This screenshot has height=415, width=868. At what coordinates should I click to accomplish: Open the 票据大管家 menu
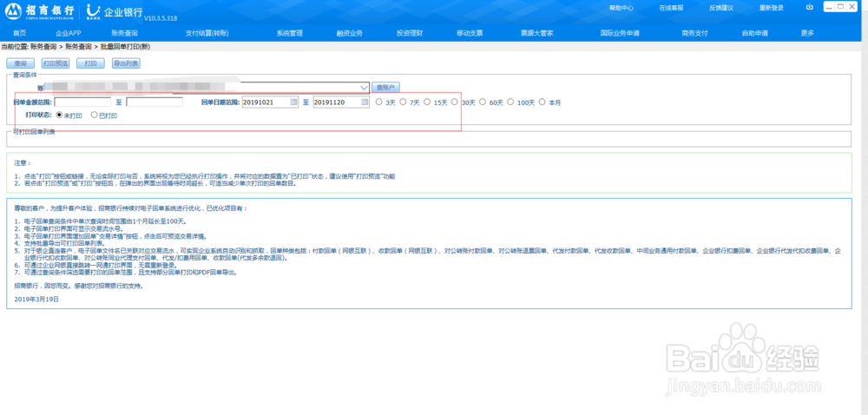(x=537, y=33)
